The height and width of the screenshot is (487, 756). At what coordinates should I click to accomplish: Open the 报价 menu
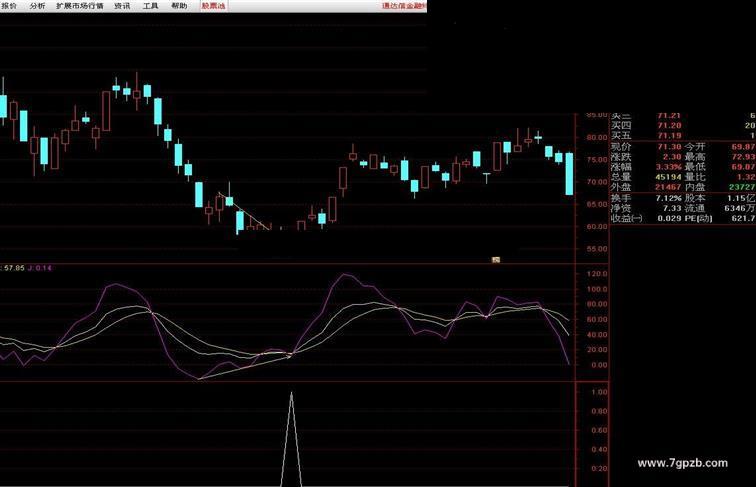[8, 6]
